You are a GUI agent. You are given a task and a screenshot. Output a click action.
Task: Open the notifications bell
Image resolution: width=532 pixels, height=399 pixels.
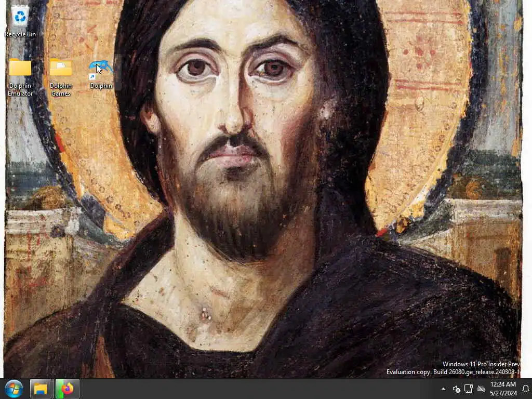(526, 389)
